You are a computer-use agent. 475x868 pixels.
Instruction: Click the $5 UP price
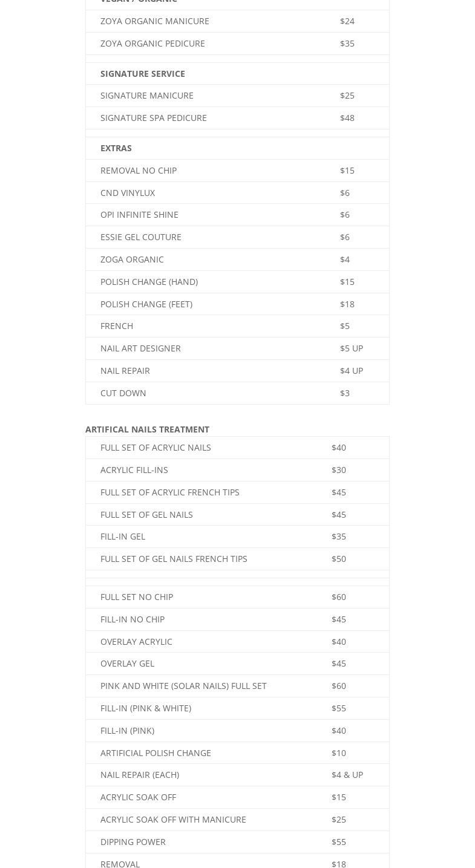tap(352, 348)
